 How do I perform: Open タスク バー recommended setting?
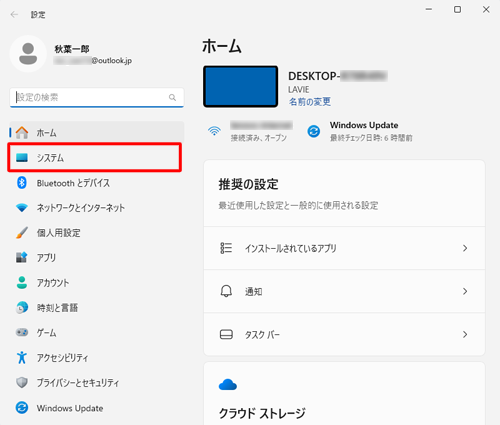[344, 334]
